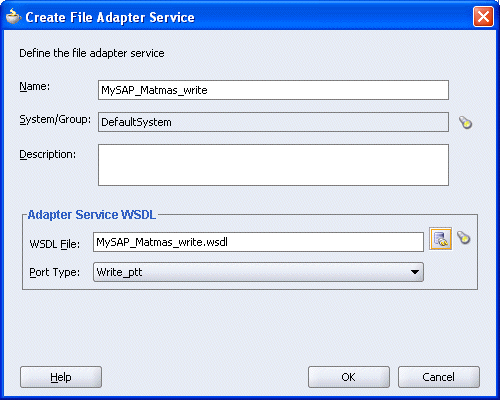The height and width of the screenshot is (400, 500).
Task: Click the 'Description:' label
Action: pyautogui.click(x=48, y=154)
